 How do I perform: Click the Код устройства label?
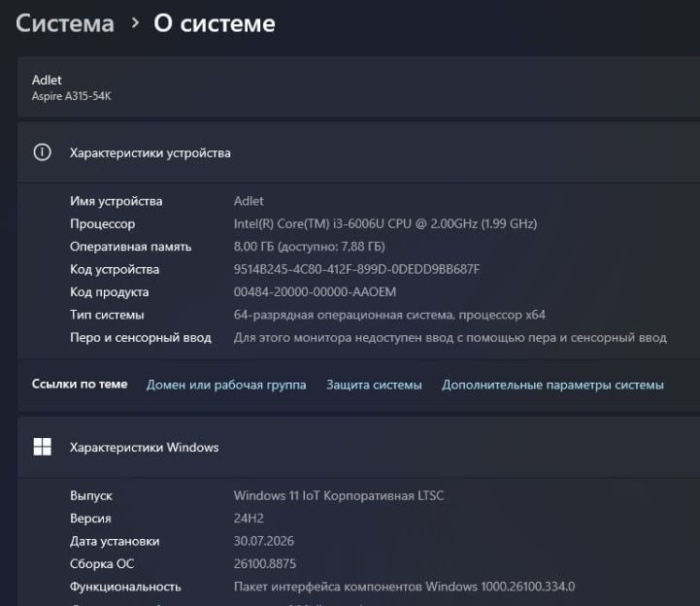[x=115, y=269]
